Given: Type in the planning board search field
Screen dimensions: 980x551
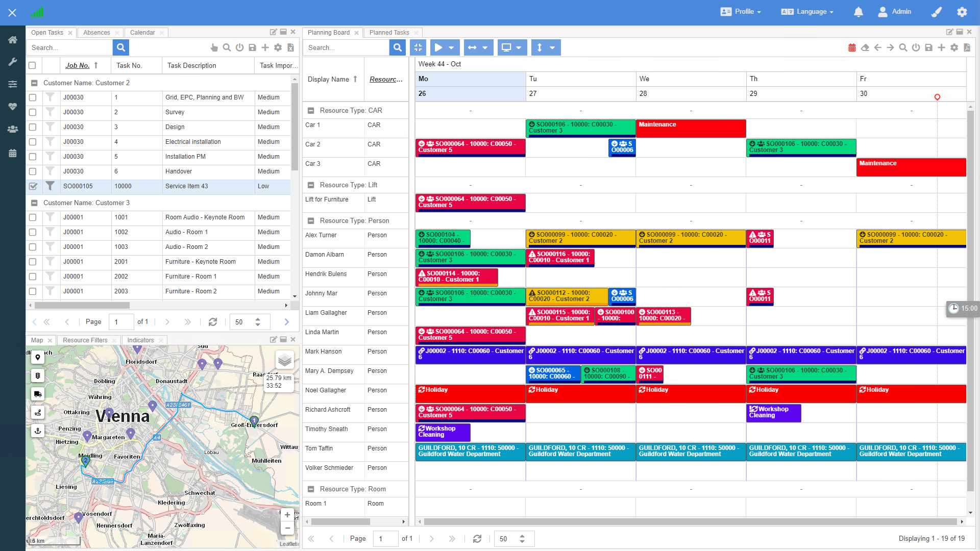Looking at the screenshot, I should click(347, 47).
